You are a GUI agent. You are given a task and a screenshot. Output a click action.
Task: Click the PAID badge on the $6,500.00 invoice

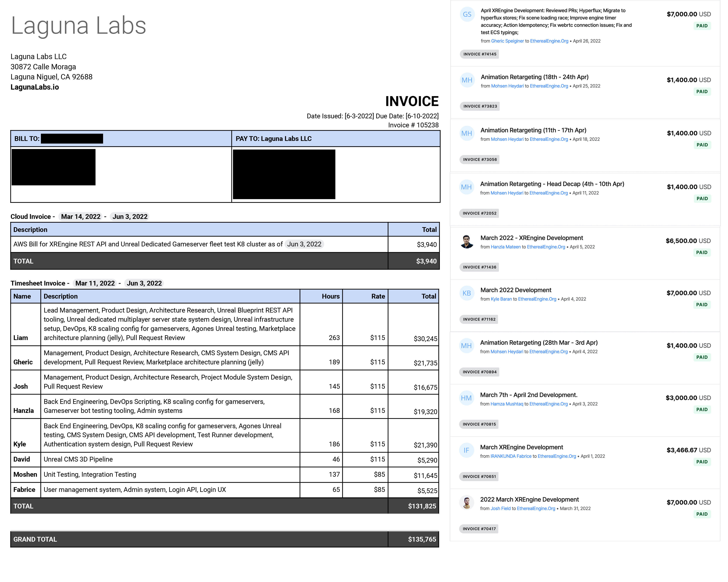[x=702, y=253]
